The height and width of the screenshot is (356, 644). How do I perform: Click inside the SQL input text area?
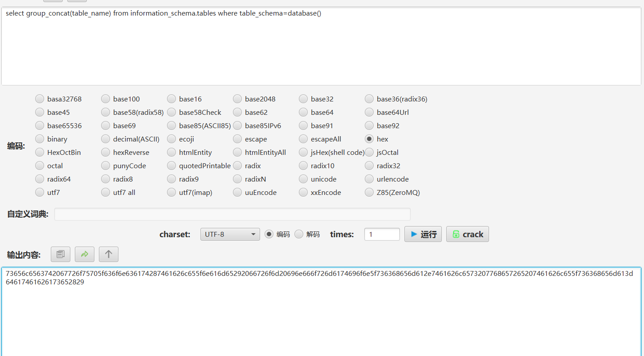tap(321, 49)
